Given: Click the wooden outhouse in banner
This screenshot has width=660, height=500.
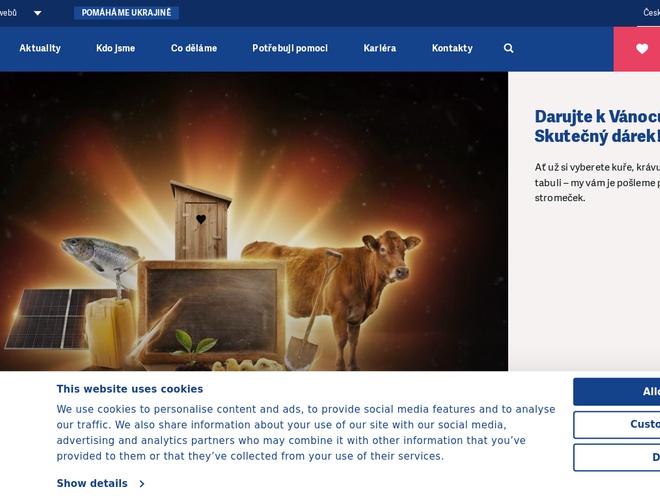Looking at the screenshot, I should tap(200, 220).
